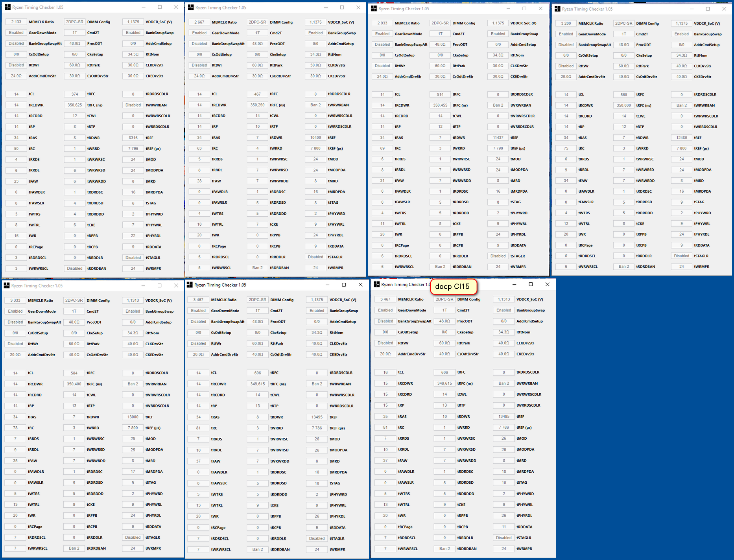This screenshot has width=734, height=560.
Task: Click the tREF value 12480
Action: click(682, 138)
